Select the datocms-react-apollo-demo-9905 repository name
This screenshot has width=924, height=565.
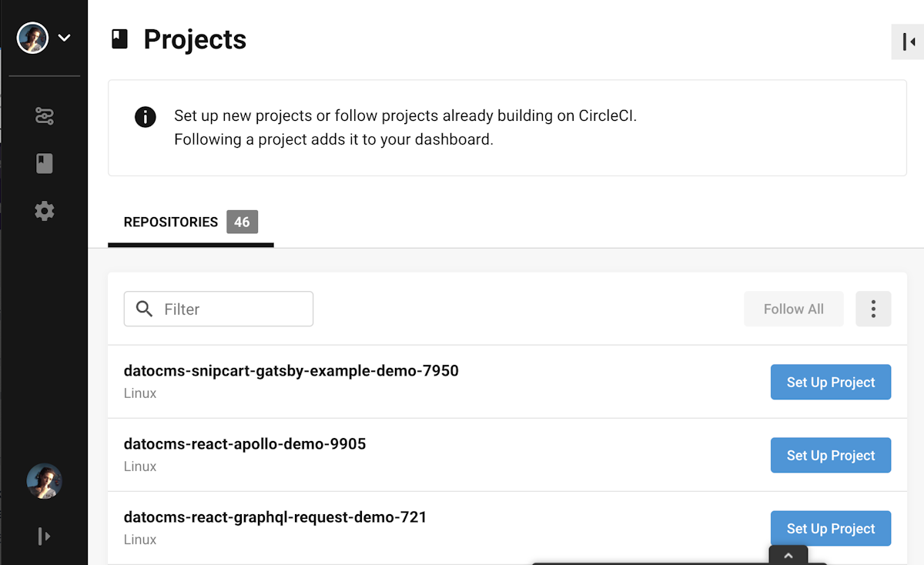(245, 443)
